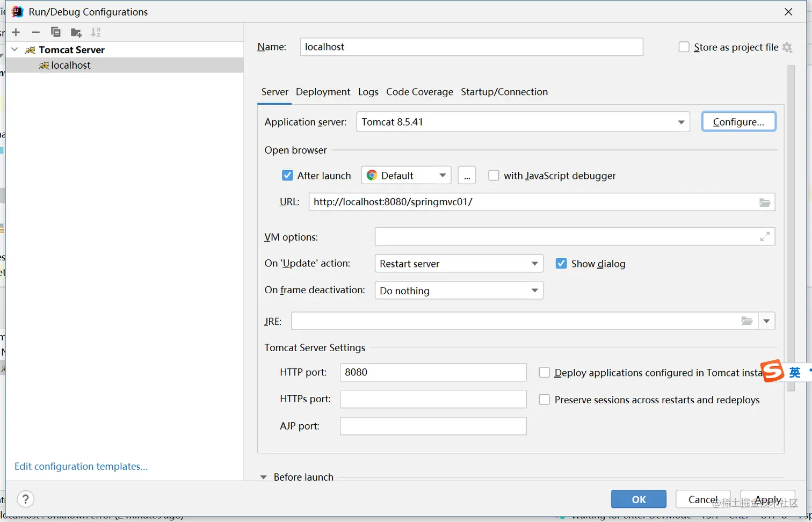
Task: Click the VM options field
Action: pyautogui.click(x=575, y=236)
